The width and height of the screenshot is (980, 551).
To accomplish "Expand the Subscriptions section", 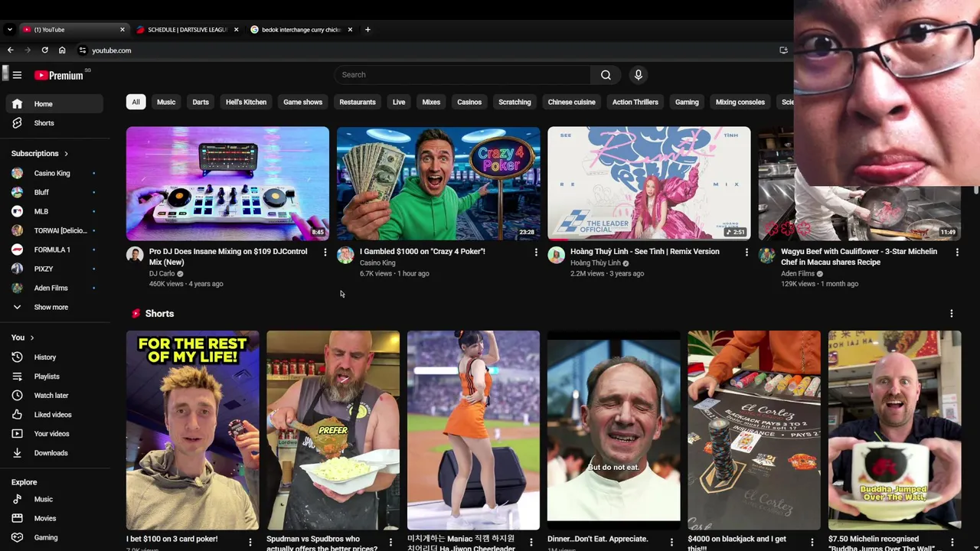I will (40, 154).
